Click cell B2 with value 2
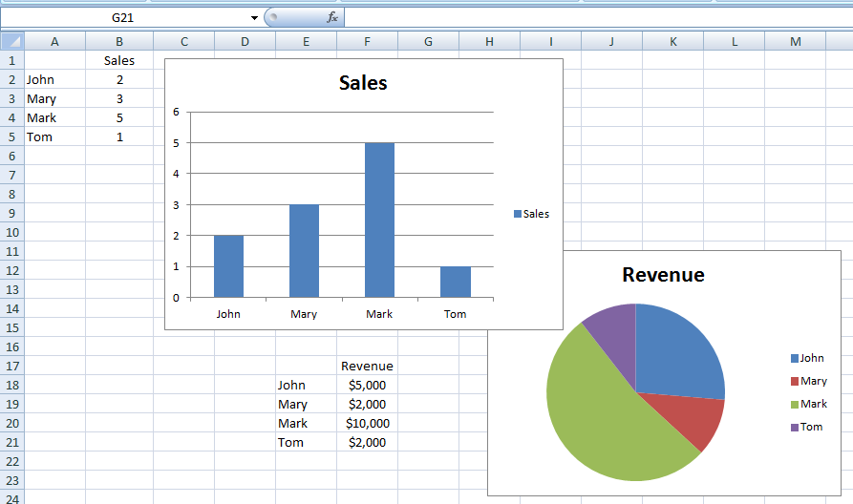The height and width of the screenshot is (504, 853). click(119, 79)
